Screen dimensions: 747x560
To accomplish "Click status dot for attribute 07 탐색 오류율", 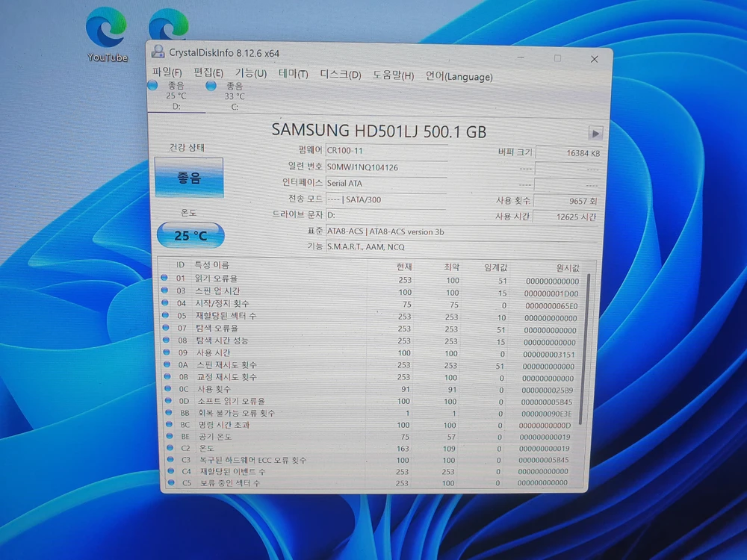I will (x=166, y=327).
